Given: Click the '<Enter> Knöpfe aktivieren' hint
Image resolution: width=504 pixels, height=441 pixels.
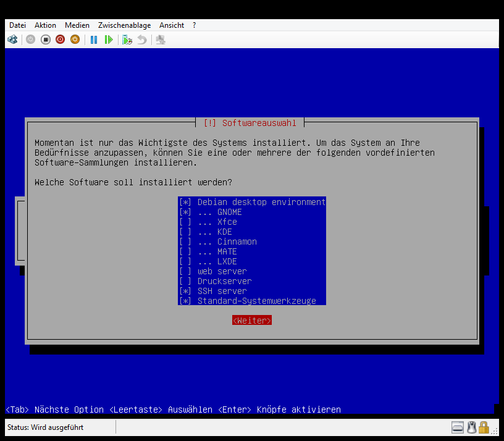Looking at the screenshot, I should (279, 409).
